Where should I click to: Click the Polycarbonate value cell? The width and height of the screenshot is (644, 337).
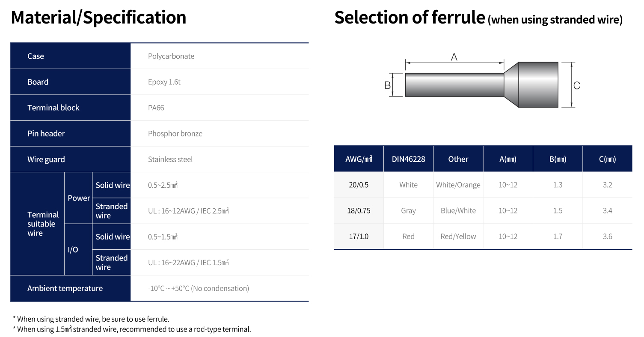coord(220,56)
